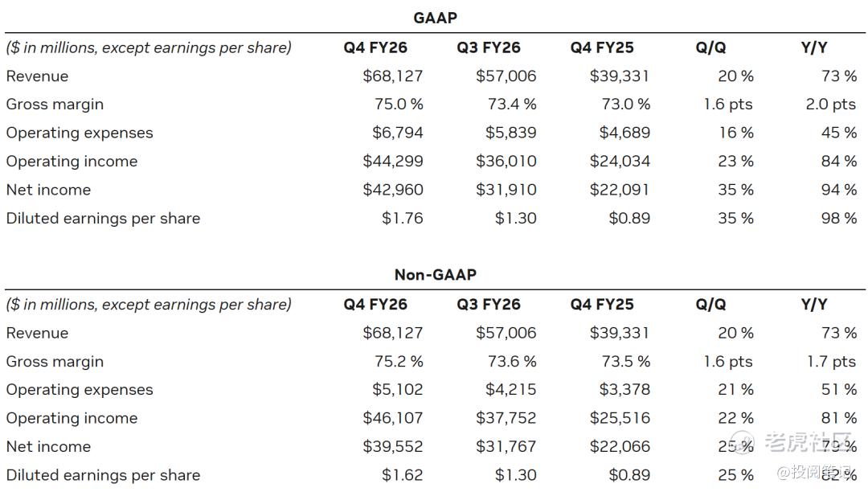This screenshot has width=868, height=492.
Task: Select GAAP diluted EPS $1.76 cell
Action: [x=403, y=218]
